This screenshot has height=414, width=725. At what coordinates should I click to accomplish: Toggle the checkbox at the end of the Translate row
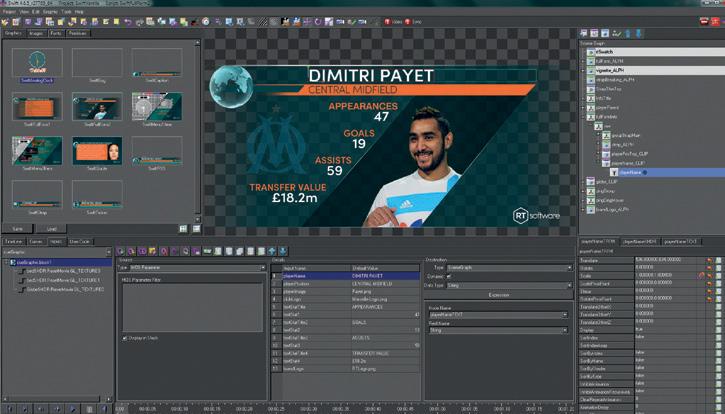tap(719, 260)
